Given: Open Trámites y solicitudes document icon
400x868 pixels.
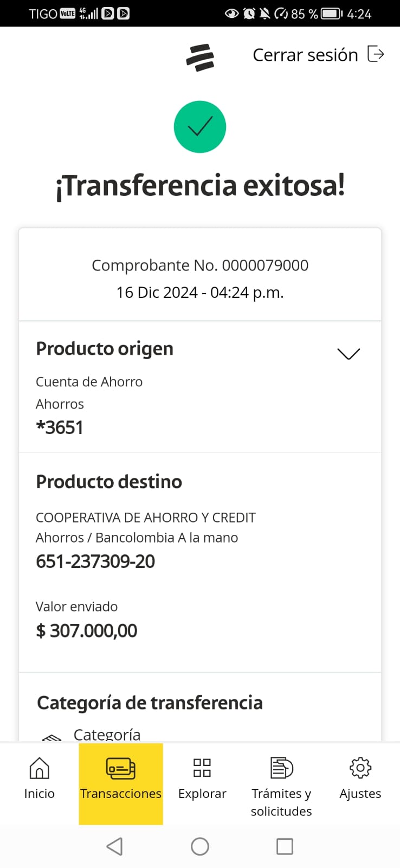Looking at the screenshot, I should (281, 768).
